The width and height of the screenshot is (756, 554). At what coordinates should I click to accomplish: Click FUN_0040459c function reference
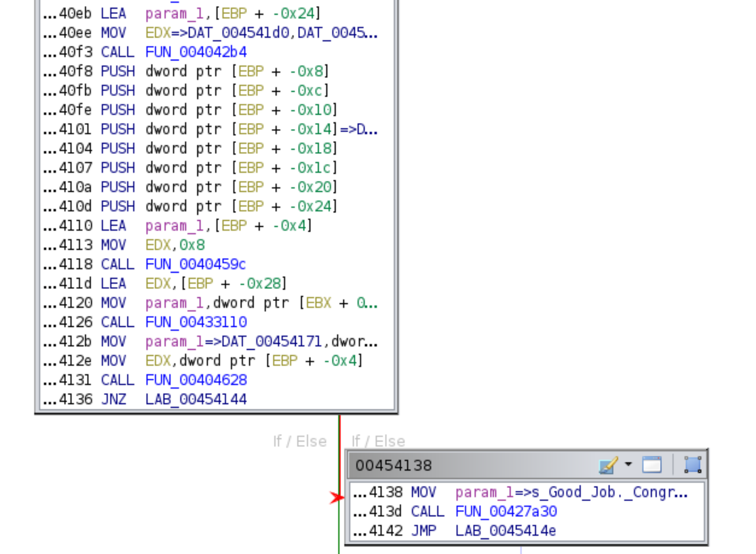(196, 264)
